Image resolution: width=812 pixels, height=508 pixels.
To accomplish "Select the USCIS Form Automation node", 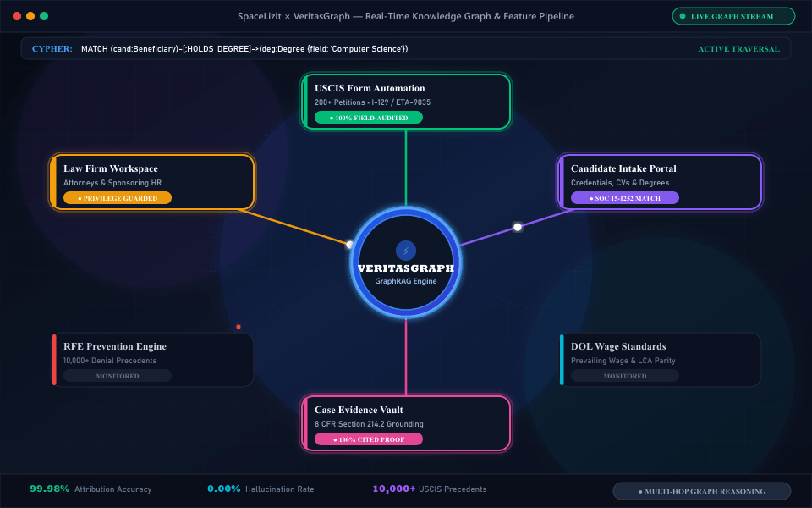I will (x=406, y=102).
